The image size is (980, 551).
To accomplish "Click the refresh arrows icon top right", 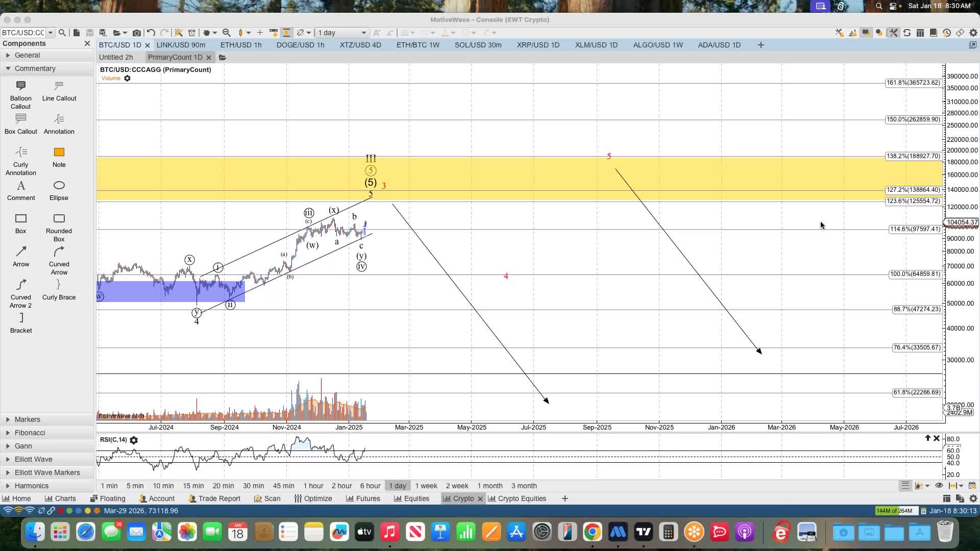I will pos(907,33).
